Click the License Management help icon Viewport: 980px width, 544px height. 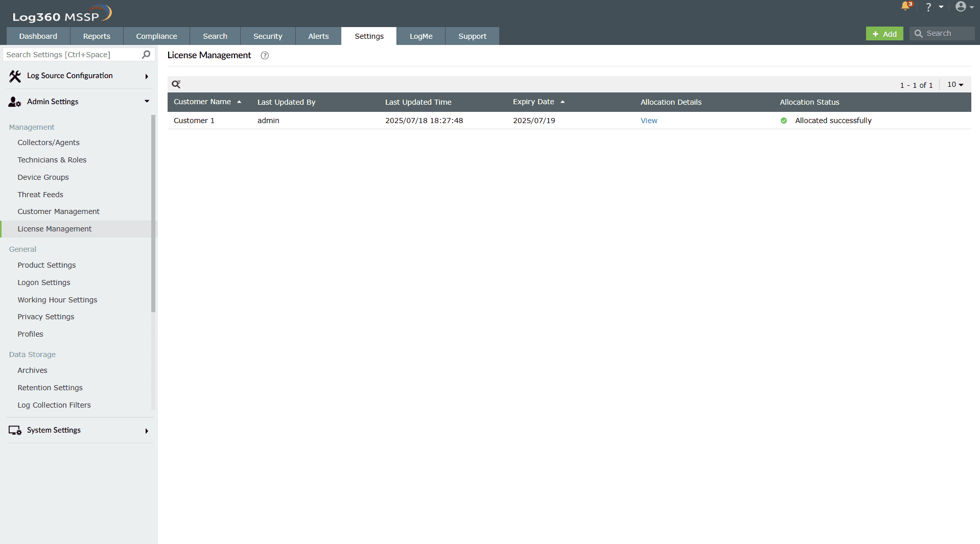pyautogui.click(x=265, y=56)
